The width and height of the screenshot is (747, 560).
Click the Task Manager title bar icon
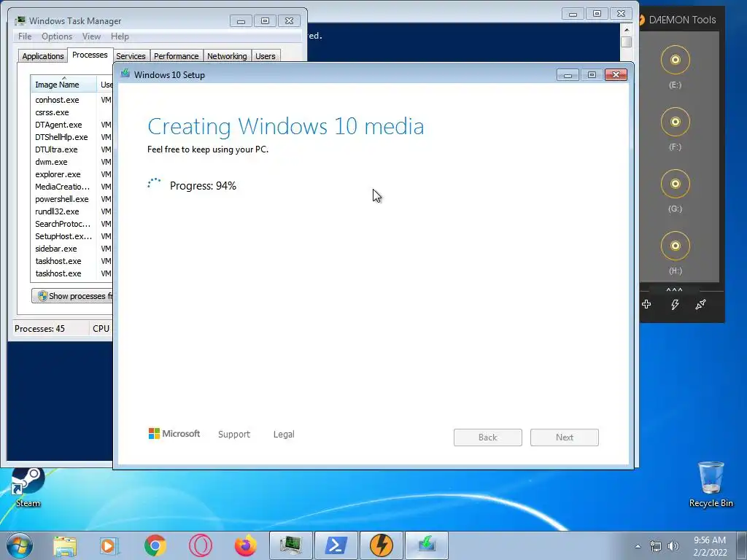[x=20, y=20]
